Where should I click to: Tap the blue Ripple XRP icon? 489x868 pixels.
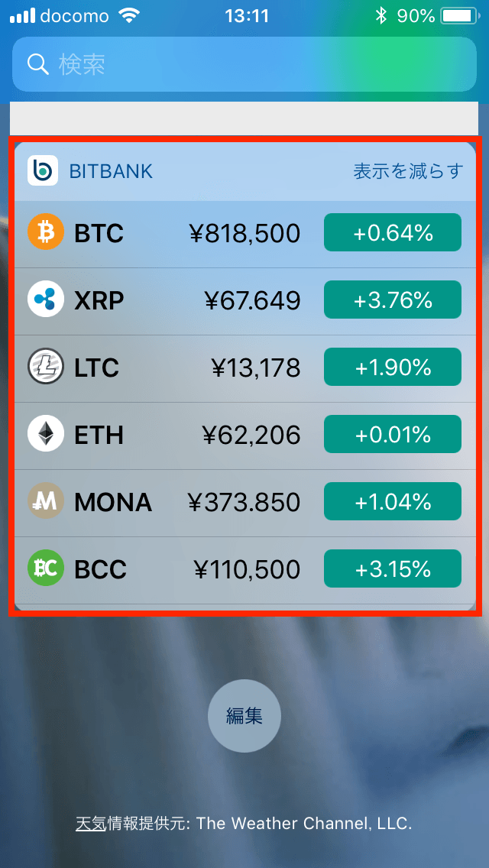(46, 300)
